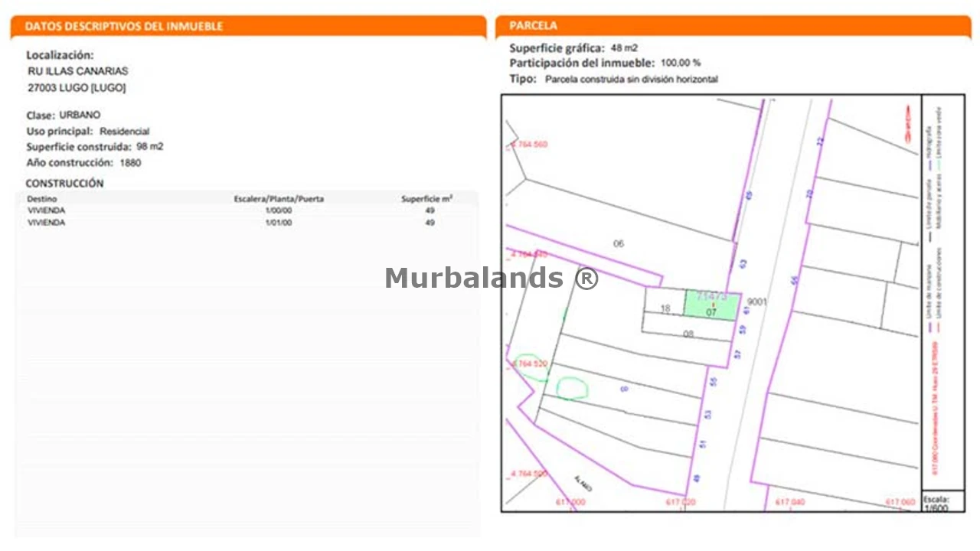Click the Murbalands registered trademark symbol

tap(586, 278)
